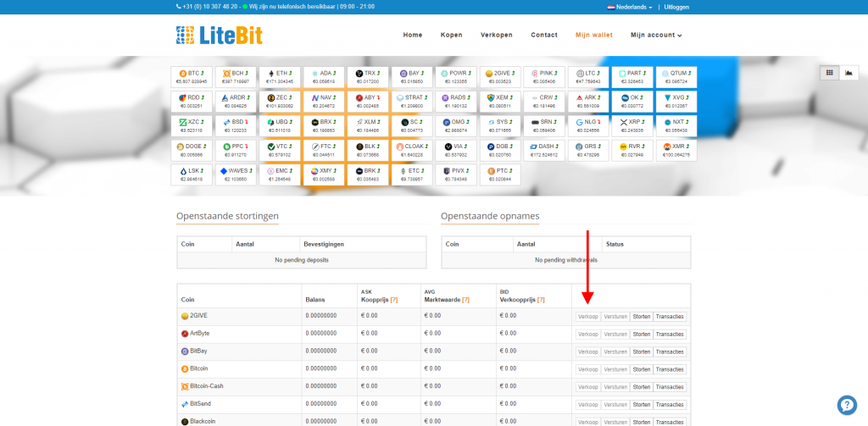Open the Verkopen page

(497, 35)
